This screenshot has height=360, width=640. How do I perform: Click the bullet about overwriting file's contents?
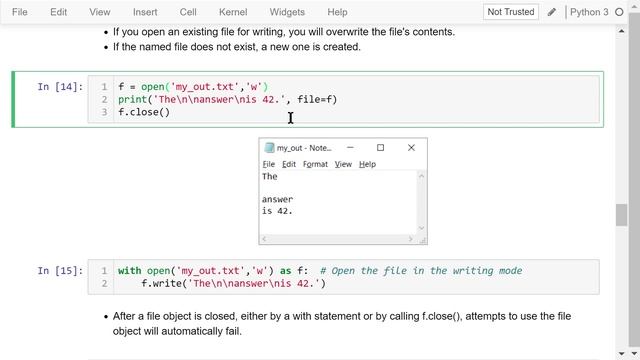coord(284,32)
